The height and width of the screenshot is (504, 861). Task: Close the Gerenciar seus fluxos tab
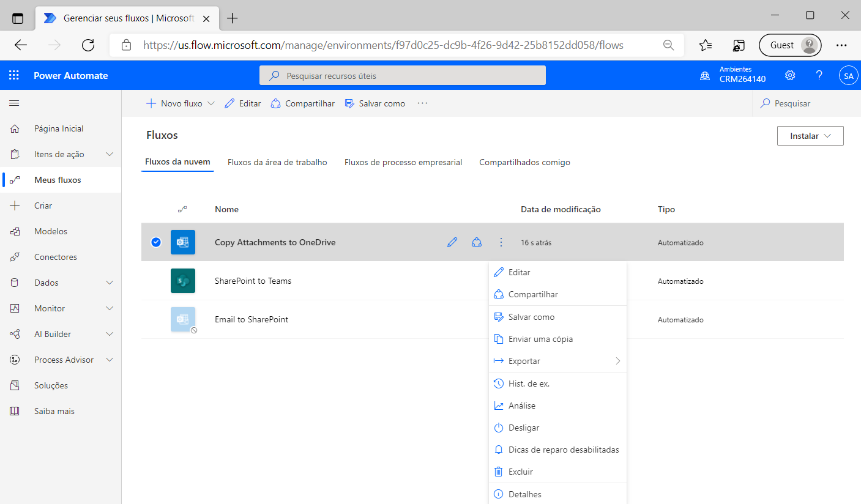[x=206, y=18]
